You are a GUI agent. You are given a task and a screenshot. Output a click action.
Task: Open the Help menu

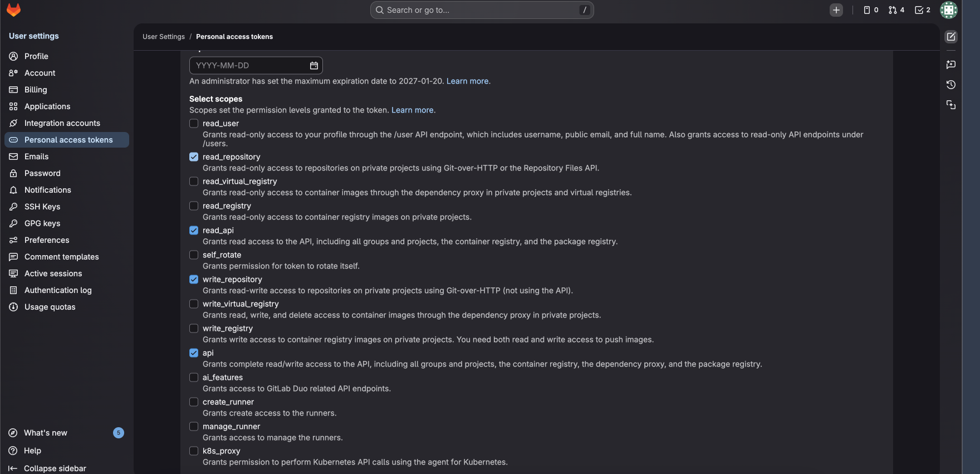[x=32, y=451]
